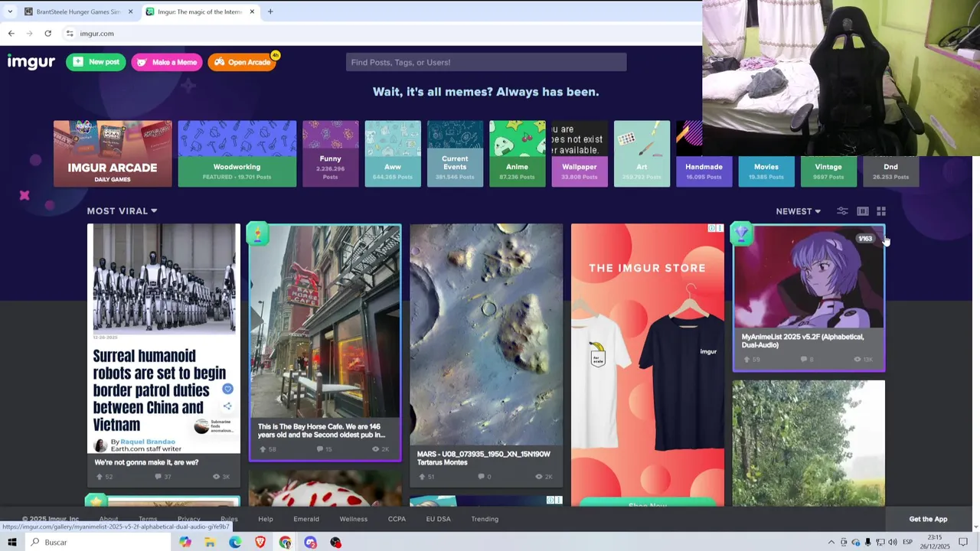Click comments icon on the robots post
The height and width of the screenshot is (551, 980).
click(x=158, y=477)
